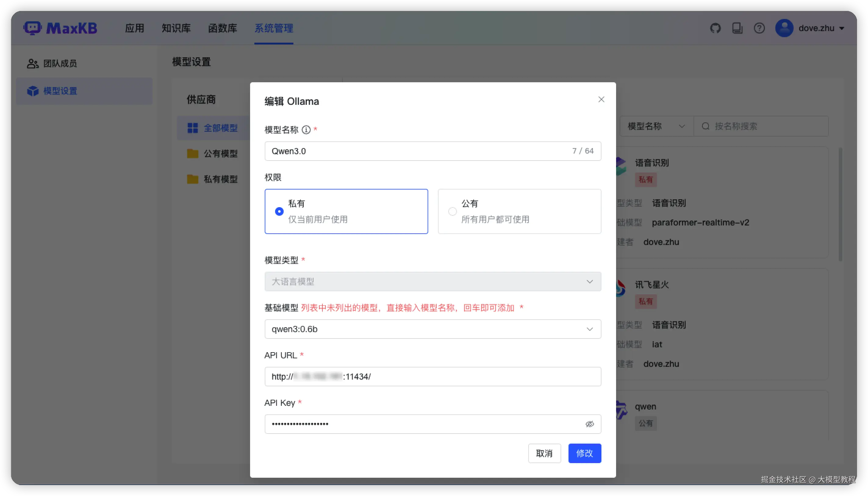Image resolution: width=868 pixels, height=496 pixels.
Task: Toggle API Key visibility eye icon
Action: pos(590,424)
